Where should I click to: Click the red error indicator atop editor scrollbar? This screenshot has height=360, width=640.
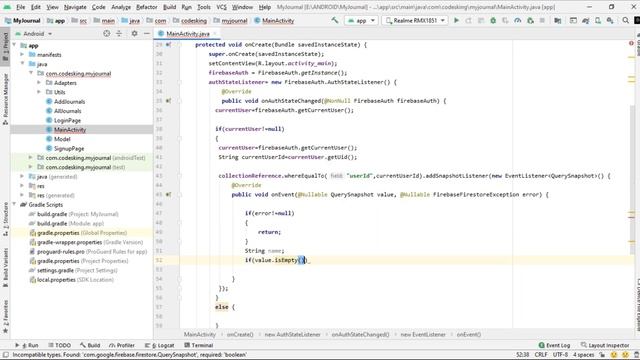pos(631,43)
